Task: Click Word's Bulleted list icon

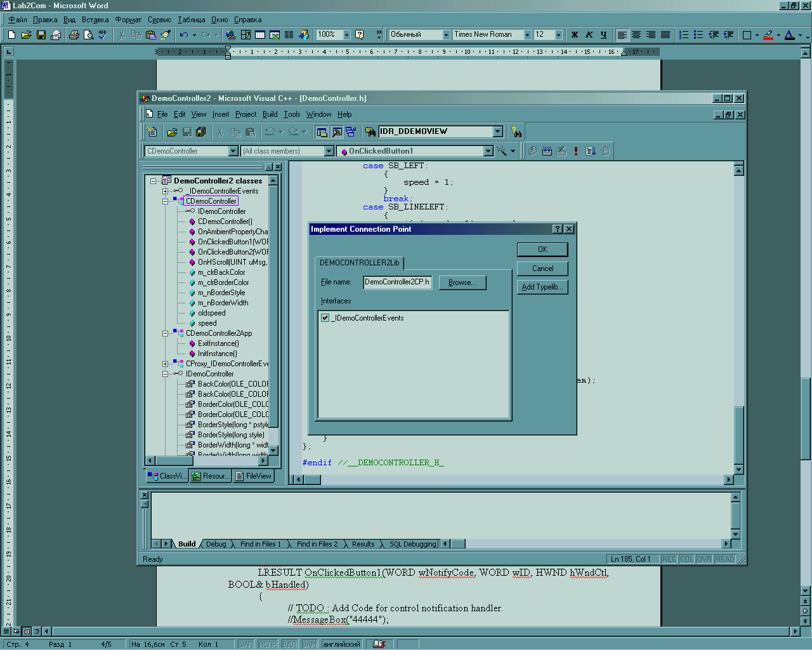Action: pos(698,35)
